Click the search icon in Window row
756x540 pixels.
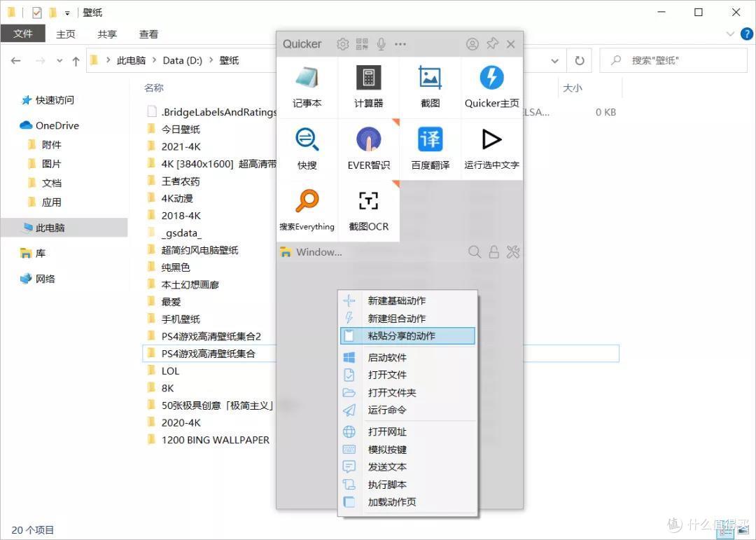[475, 252]
